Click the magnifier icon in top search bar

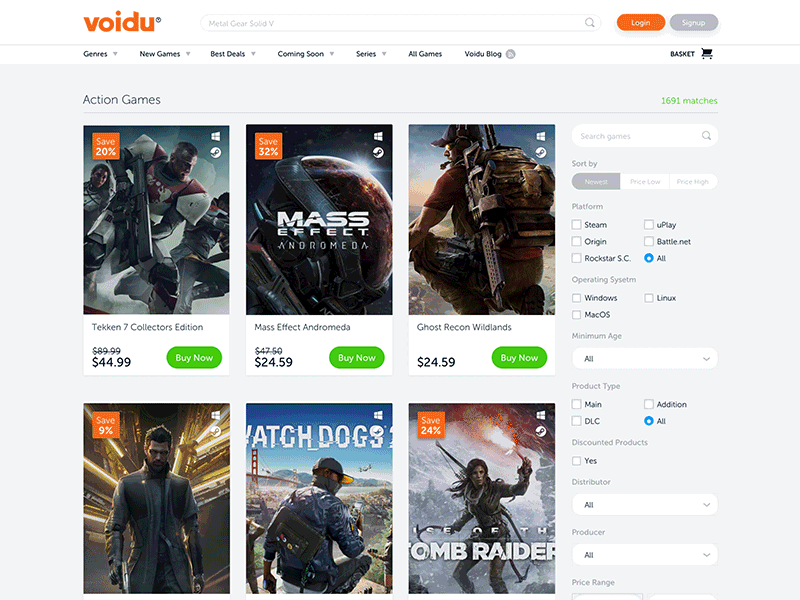pyautogui.click(x=589, y=22)
